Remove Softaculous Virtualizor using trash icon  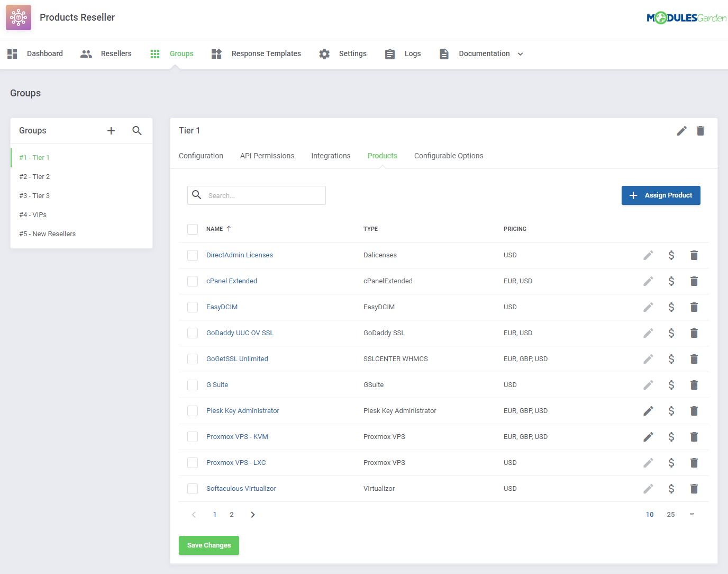click(694, 489)
